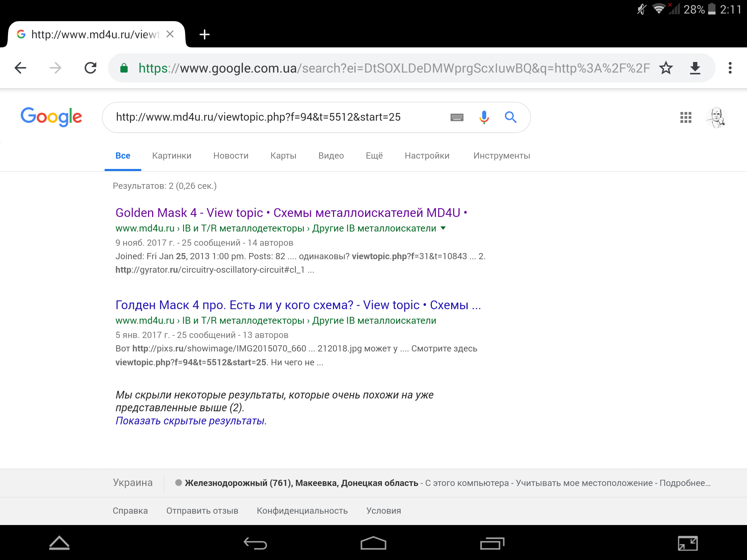
Task: Click the download icon in toolbar
Action: coord(695,68)
